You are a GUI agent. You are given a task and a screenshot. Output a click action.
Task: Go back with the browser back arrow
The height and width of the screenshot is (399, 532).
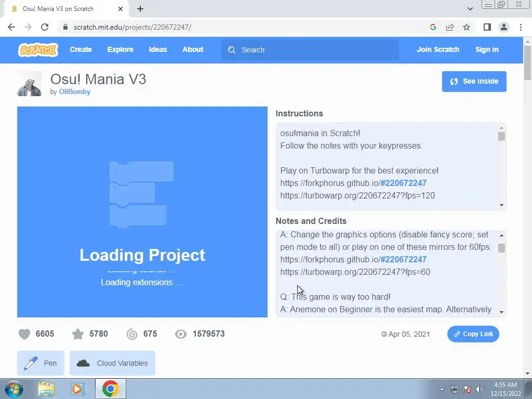pos(11,27)
